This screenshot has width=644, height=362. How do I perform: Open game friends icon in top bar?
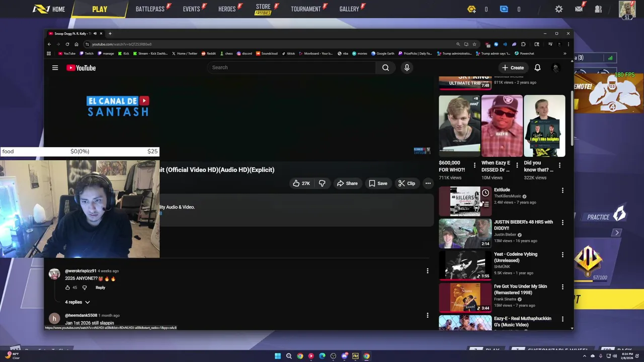598,9
